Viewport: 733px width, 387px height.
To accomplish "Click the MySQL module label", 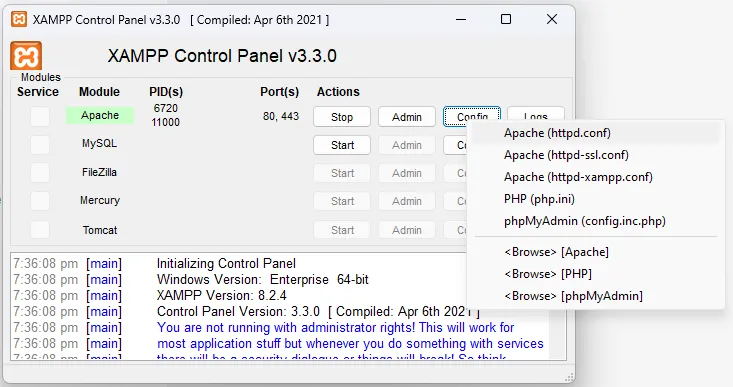I will coord(100,143).
